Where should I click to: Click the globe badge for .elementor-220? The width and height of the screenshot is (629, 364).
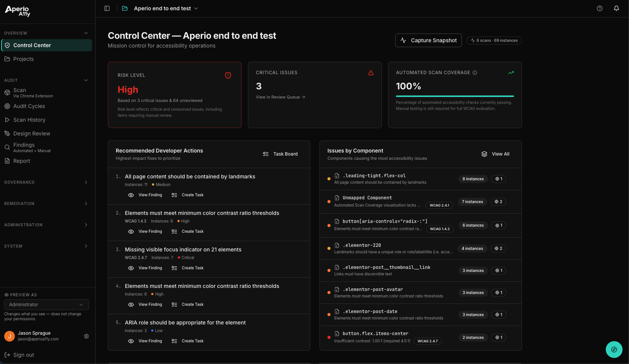[498, 248]
